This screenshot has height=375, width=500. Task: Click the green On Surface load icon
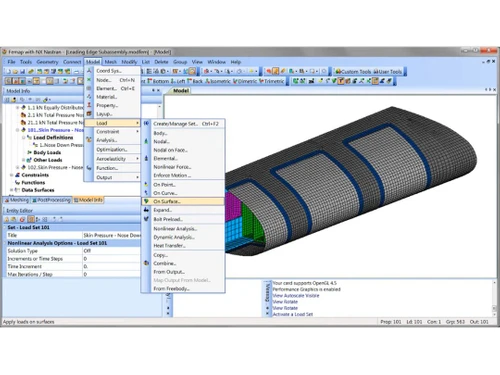point(146,201)
